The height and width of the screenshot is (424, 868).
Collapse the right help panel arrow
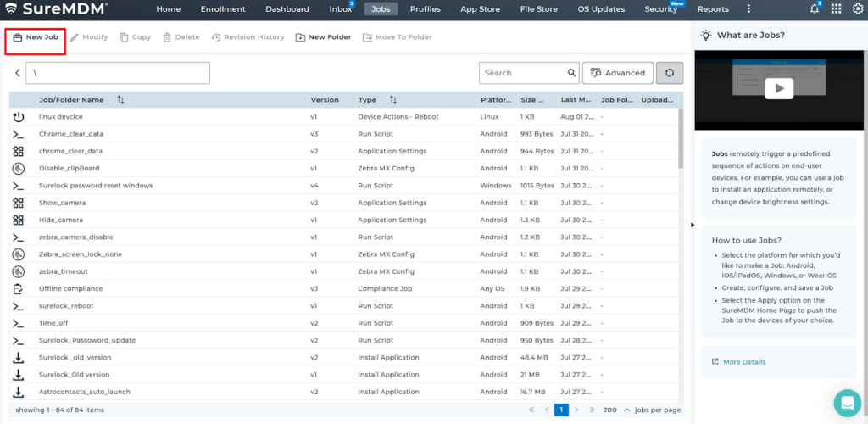(693, 225)
